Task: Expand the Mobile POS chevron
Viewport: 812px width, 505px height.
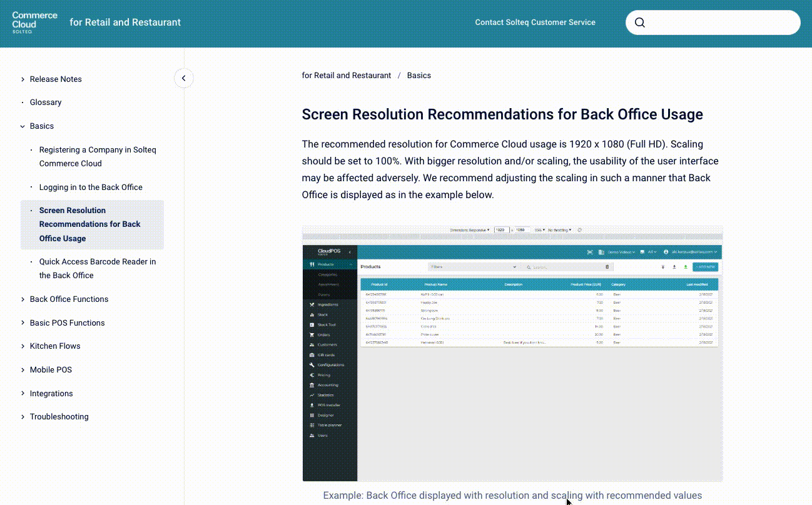Action: pyautogui.click(x=23, y=370)
